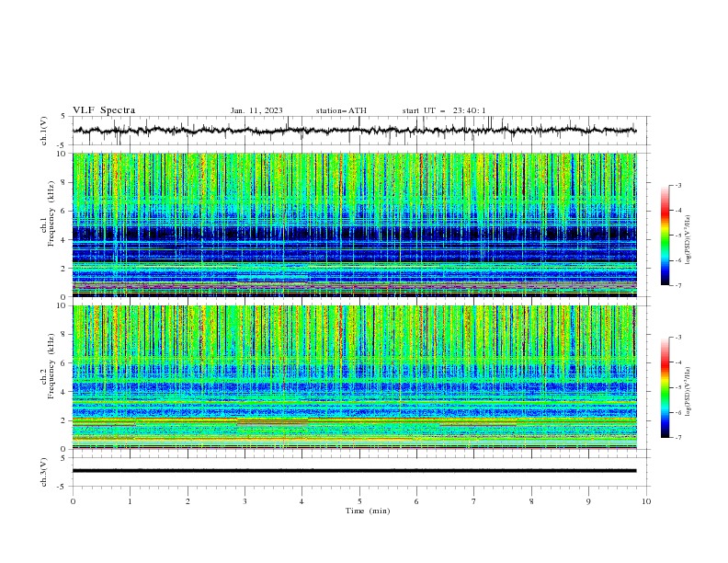Click the "-3" tick on ch.2 colorbar
The image size is (728, 563).
coord(677,338)
